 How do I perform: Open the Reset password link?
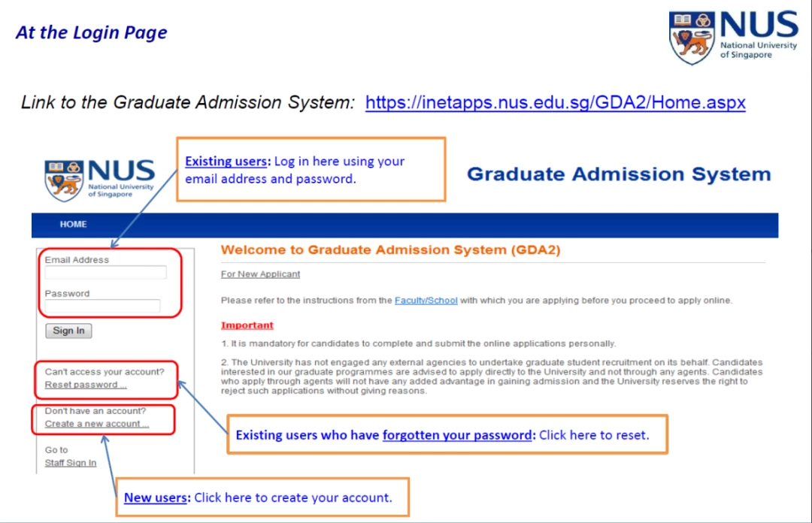point(86,385)
